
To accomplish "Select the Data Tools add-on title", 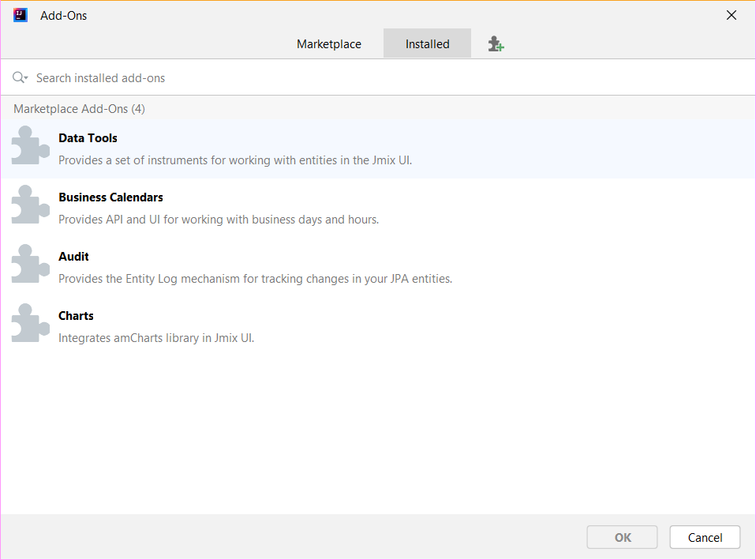I will 88,138.
